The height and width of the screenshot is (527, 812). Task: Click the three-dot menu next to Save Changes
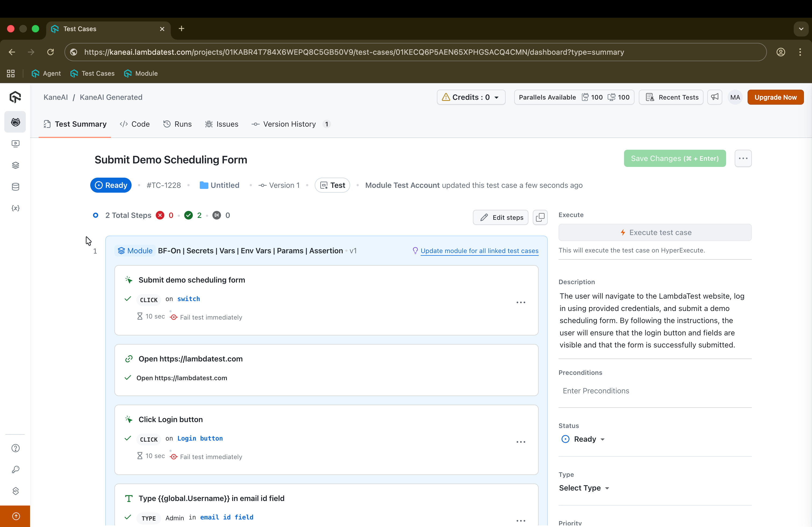point(743,159)
